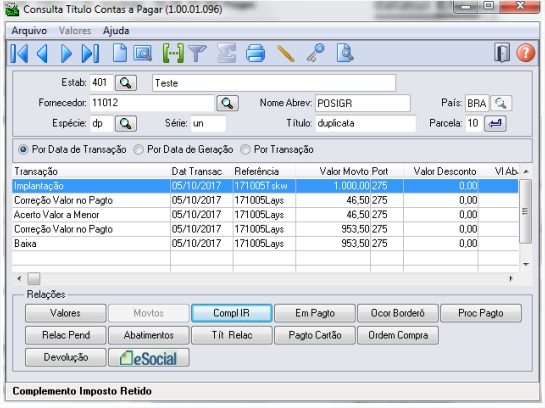Open the help question mark icon

pos(525,53)
